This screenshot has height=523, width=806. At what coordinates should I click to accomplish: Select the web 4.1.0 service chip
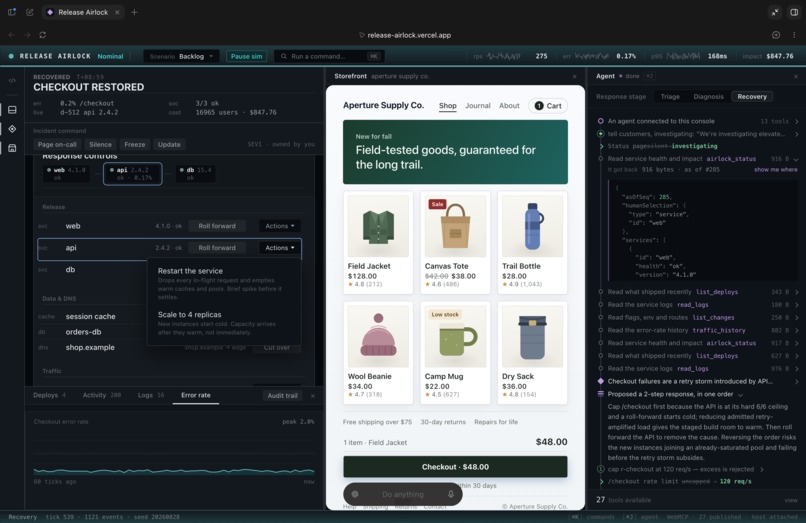[x=66, y=173]
